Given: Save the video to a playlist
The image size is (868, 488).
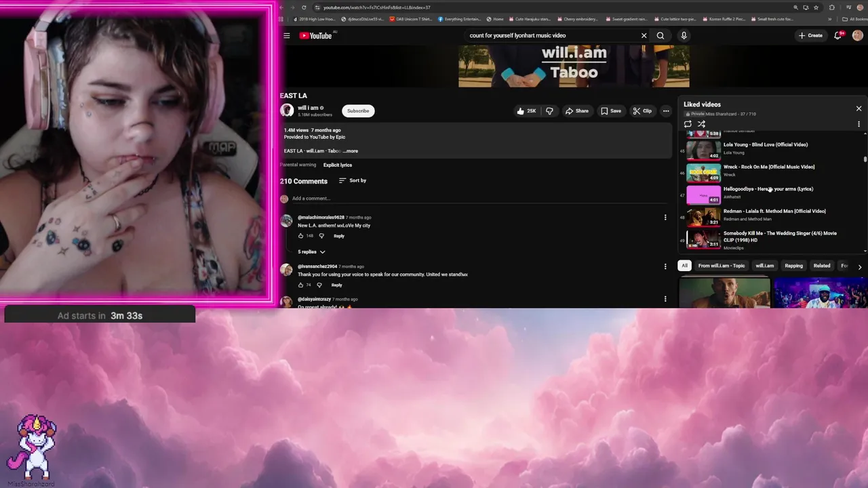Looking at the screenshot, I should click(x=610, y=111).
